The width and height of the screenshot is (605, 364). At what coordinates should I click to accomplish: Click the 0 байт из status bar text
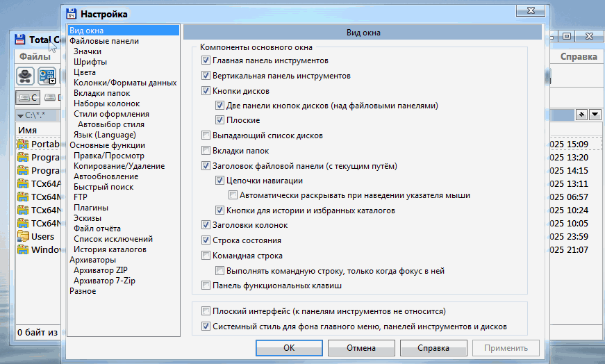point(38,332)
